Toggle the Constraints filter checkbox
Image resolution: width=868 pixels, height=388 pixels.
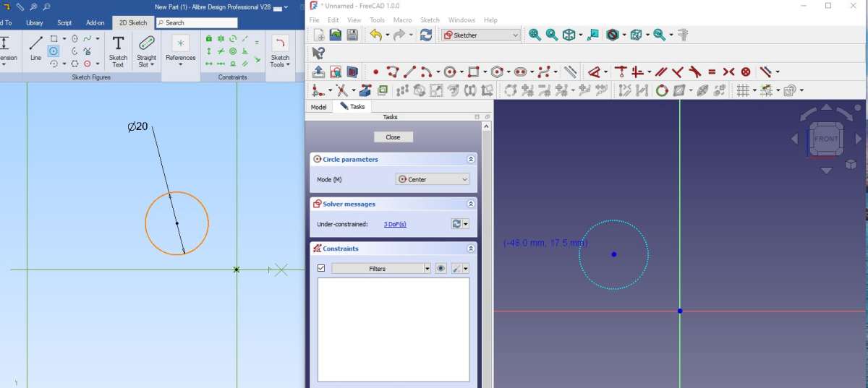[321, 268]
